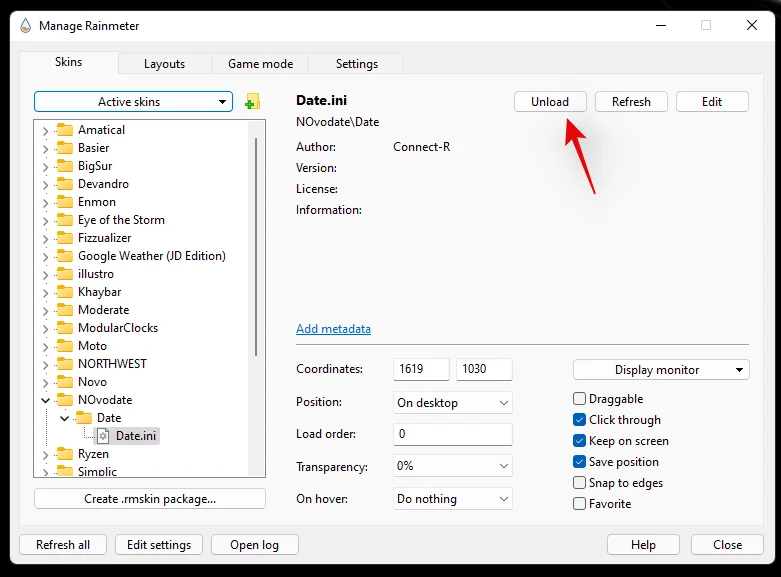Click the X coordinate field showing 1619
781x577 pixels.
click(421, 369)
